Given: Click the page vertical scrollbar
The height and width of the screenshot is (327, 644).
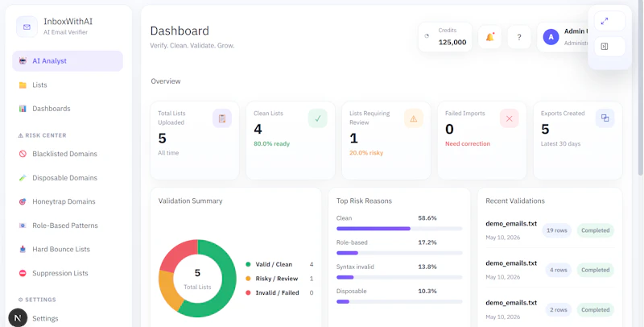Looking at the screenshot, I should click(641, 89).
